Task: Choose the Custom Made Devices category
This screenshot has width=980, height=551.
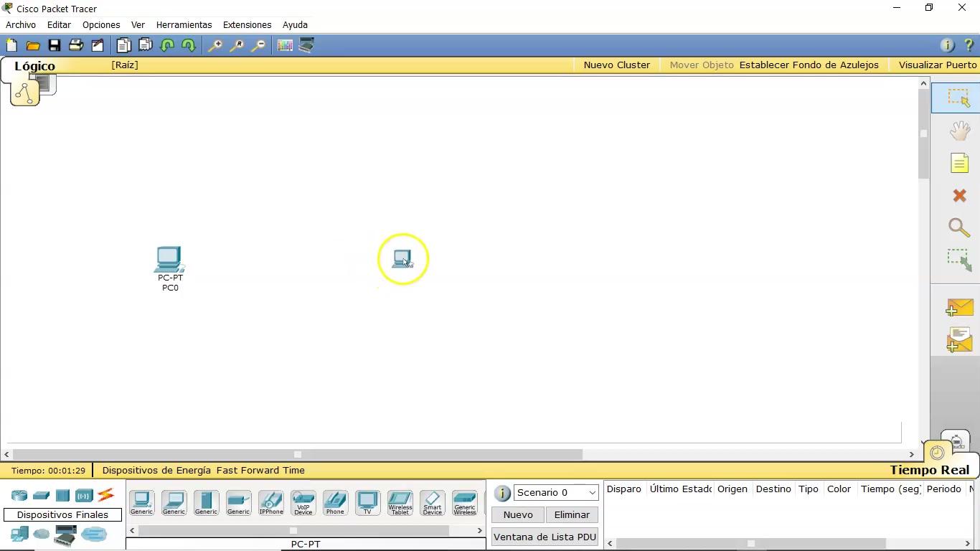Action: [x=65, y=535]
